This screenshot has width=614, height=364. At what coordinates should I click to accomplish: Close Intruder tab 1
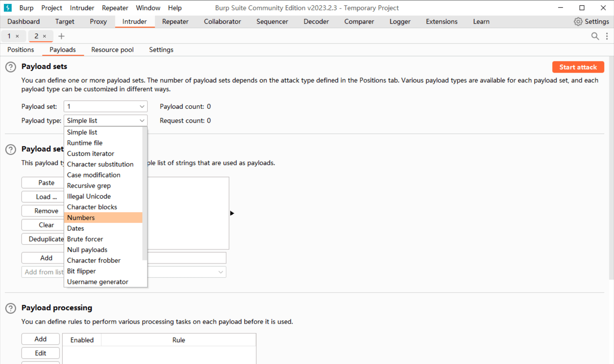tap(17, 36)
